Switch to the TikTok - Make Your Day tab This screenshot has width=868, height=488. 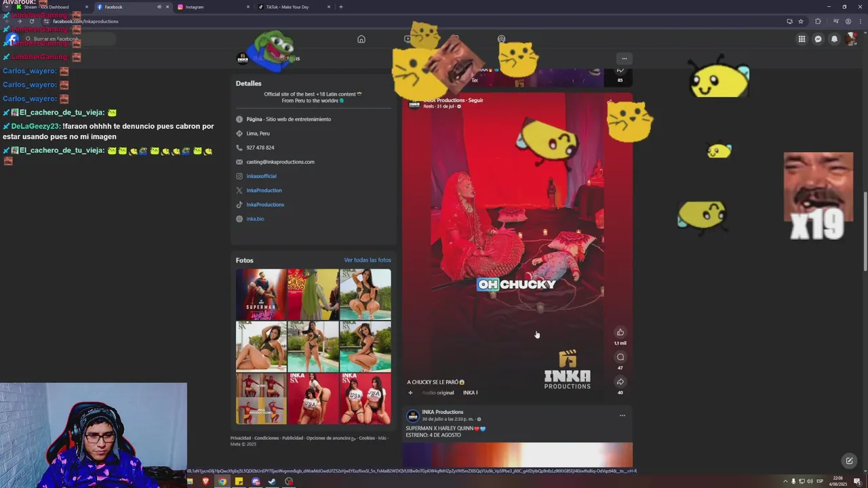pyautogui.click(x=292, y=7)
